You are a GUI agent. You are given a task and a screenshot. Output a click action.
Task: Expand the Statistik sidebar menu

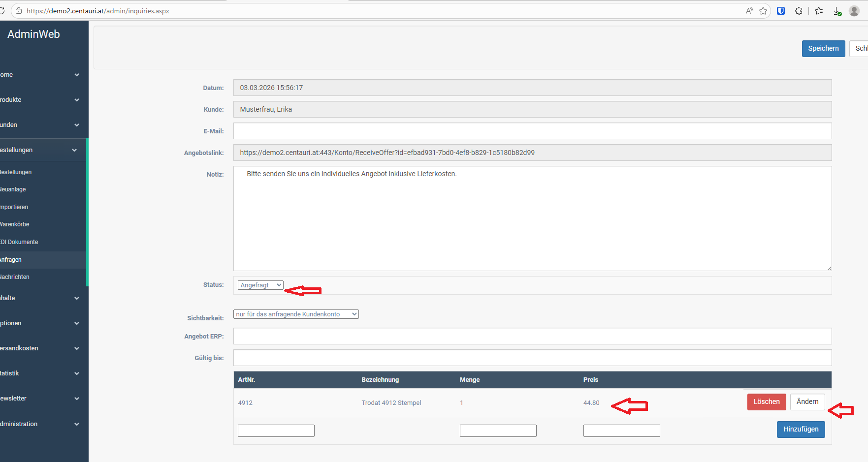tap(43, 373)
